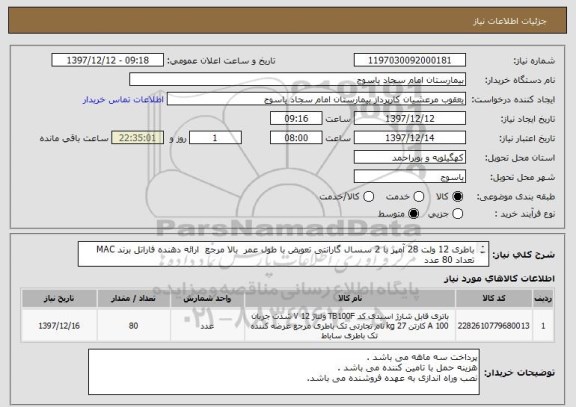Click the need creation date field 1397/12/12
576x407 pixels.
click(x=410, y=119)
